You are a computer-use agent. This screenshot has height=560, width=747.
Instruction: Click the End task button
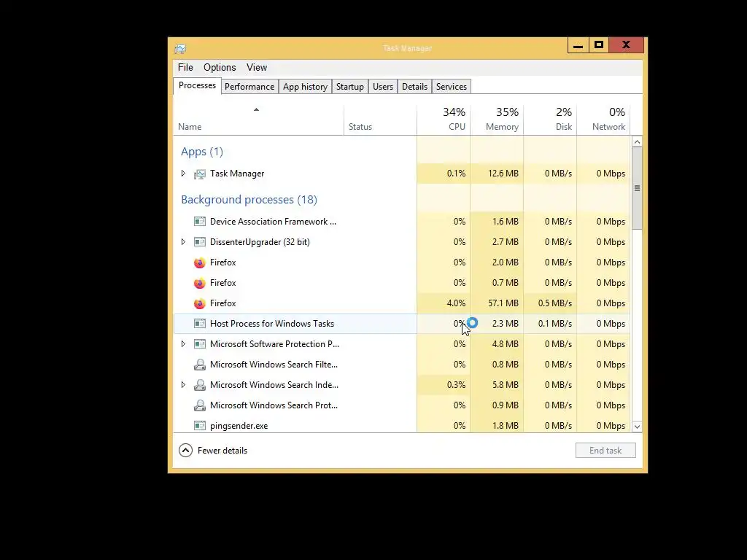coord(605,451)
